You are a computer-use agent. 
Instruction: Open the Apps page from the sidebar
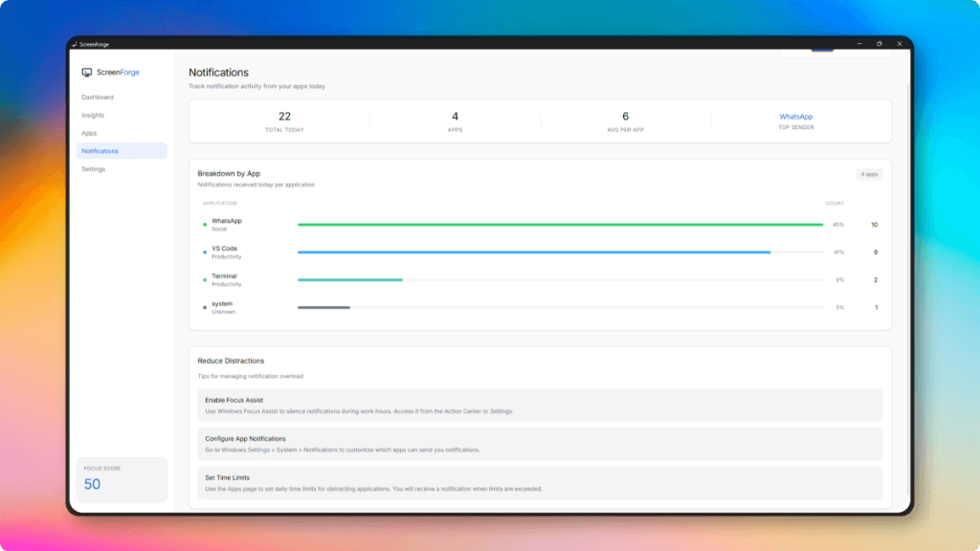pos(89,133)
